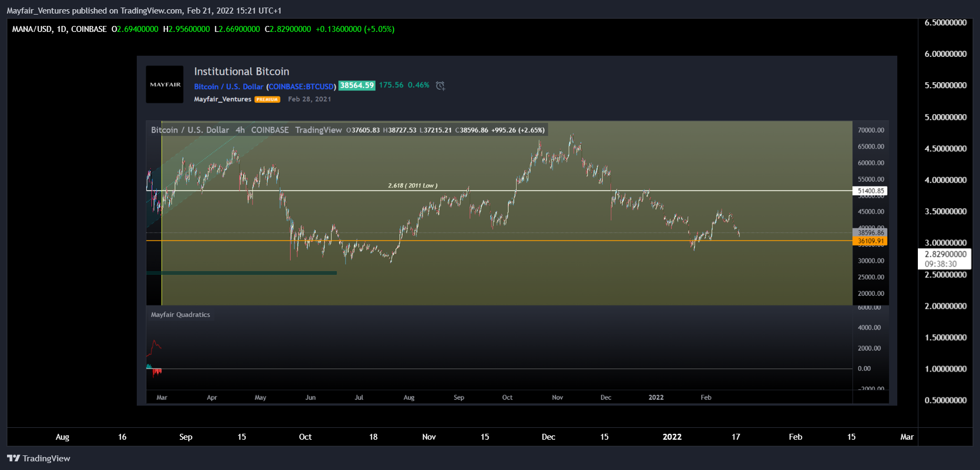The height and width of the screenshot is (470, 980).
Task: Click the MANA/USD, 1D, COINBASE symbol legend
Action: point(59,29)
